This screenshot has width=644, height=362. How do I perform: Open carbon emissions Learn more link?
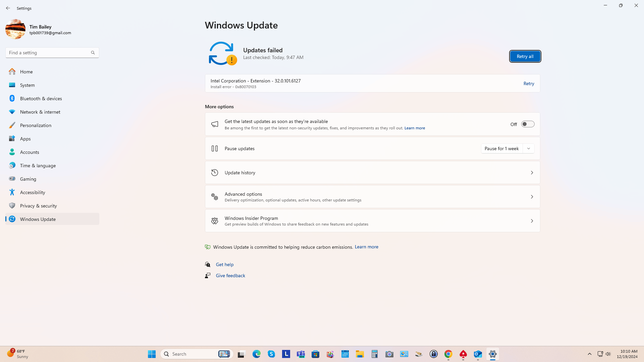[366, 247]
